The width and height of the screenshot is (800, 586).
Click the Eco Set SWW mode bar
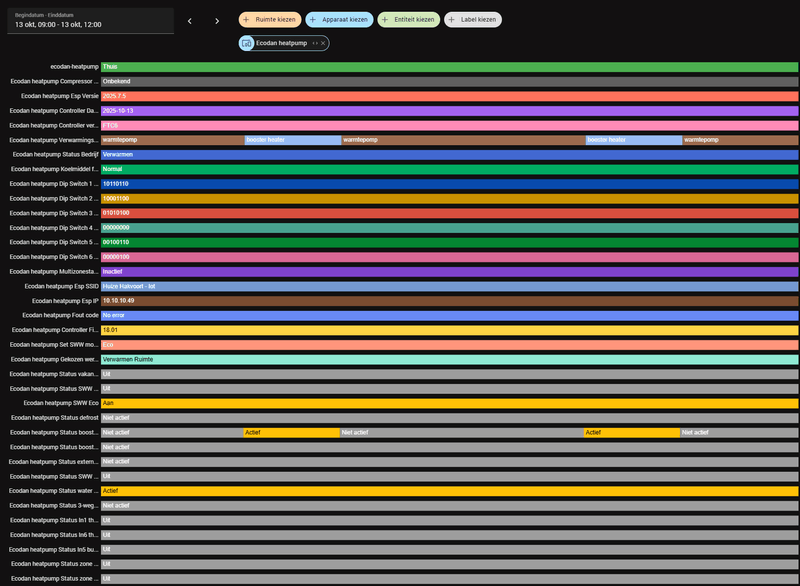(449, 345)
